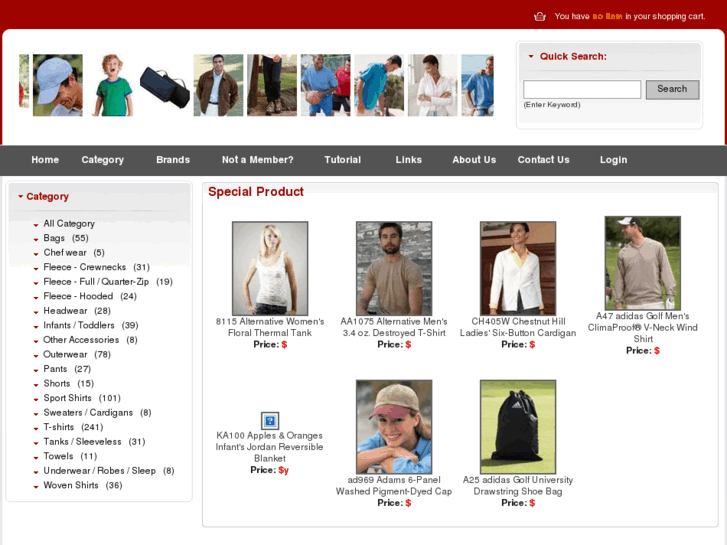Image resolution: width=727 pixels, height=545 pixels.
Task: Browse the Woven Shirts (36) category
Action: coord(83,485)
